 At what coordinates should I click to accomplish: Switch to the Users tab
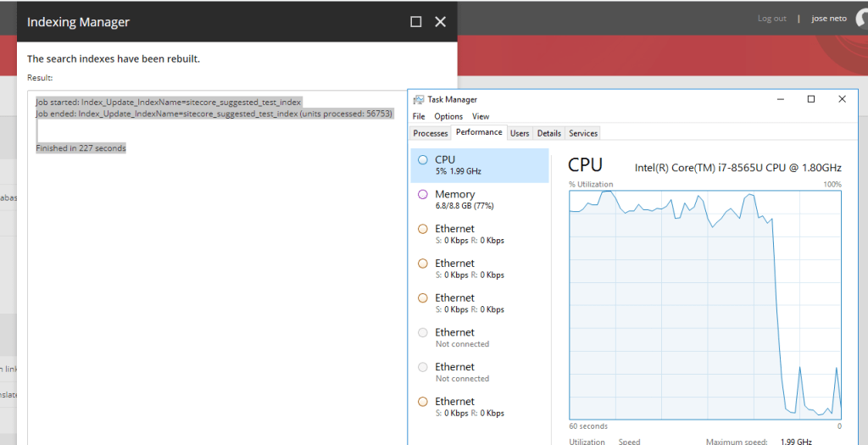click(520, 133)
